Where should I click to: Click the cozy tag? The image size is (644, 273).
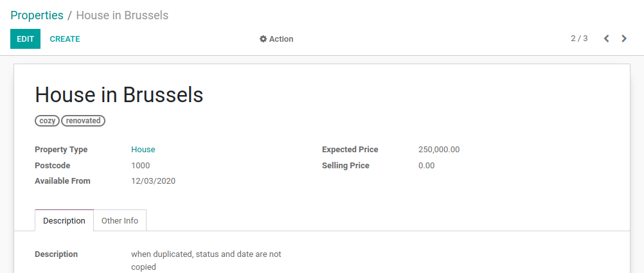tap(47, 121)
